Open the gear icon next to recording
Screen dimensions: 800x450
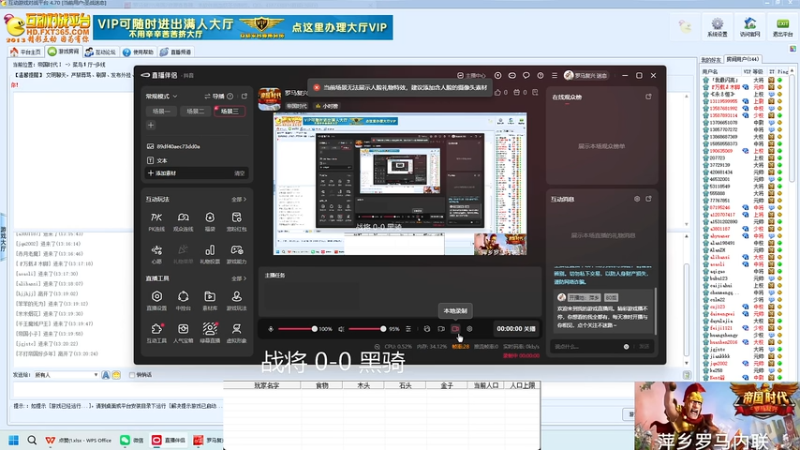tap(469, 329)
